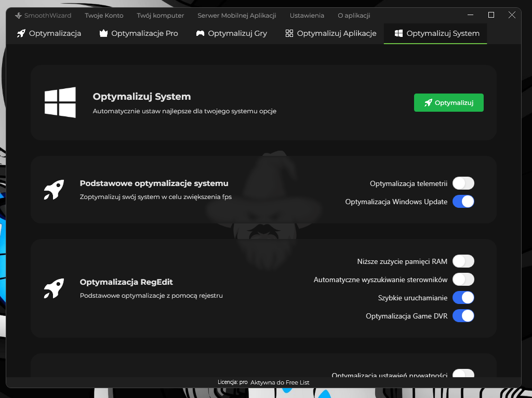Click the Windows icon on Optymalizuj System tab
This screenshot has height=398, width=532.
tap(398, 33)
